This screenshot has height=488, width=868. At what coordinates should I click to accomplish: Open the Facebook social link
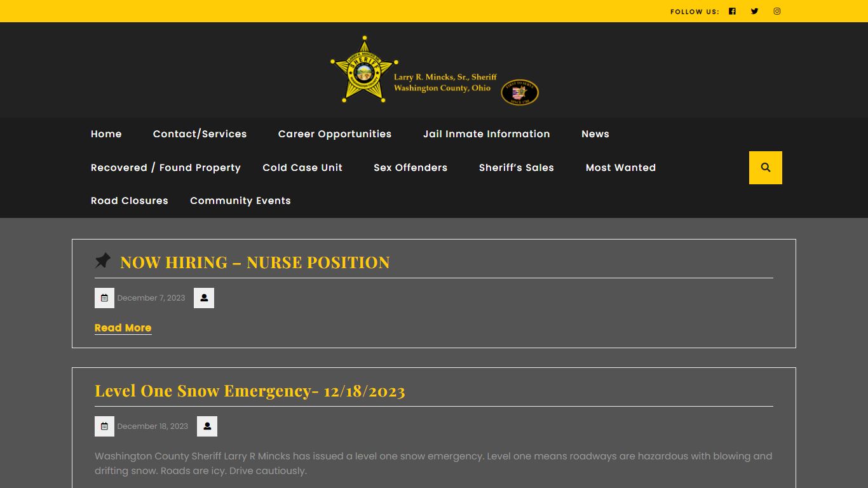(x=732, y=11)
